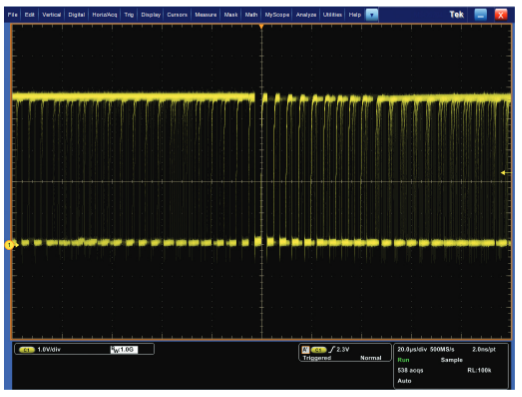Select the yellow trigger level arrow at right edge
Screen dimensions: 522x397
pos(505,172)
